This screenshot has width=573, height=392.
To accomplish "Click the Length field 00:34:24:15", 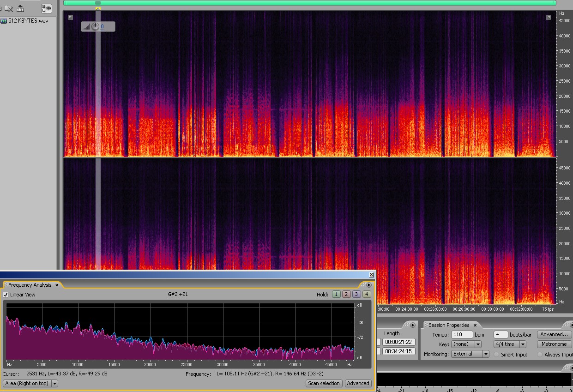I will (x=399, y=351).
